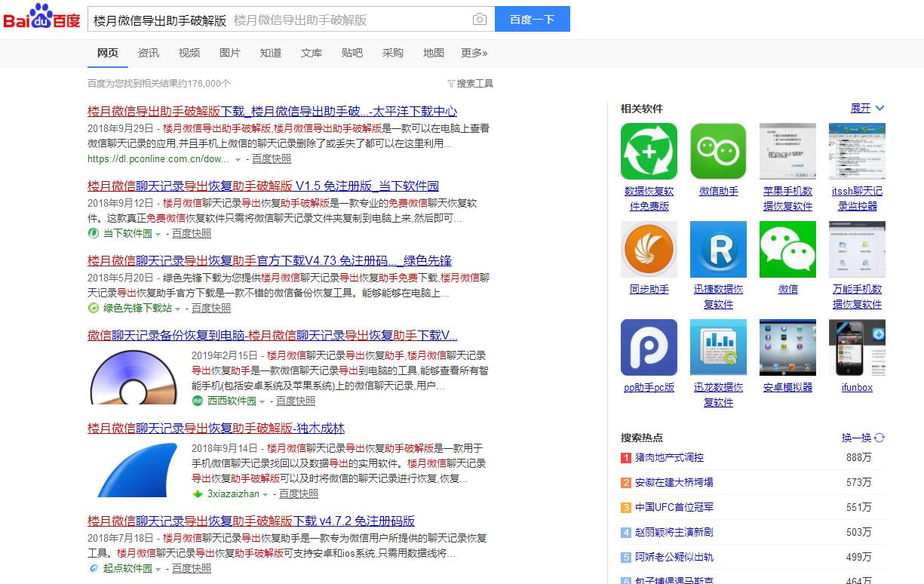This screenshot has width=924, height=584.
Task: Open the 更多» navigation menu
Action: 474,53
